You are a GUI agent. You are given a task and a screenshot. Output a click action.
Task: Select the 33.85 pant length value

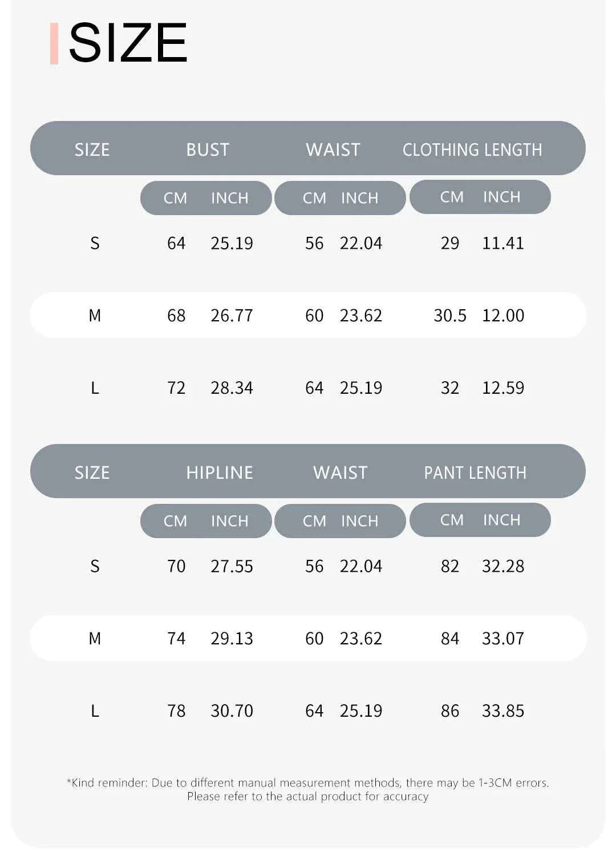tap(503, 711)
